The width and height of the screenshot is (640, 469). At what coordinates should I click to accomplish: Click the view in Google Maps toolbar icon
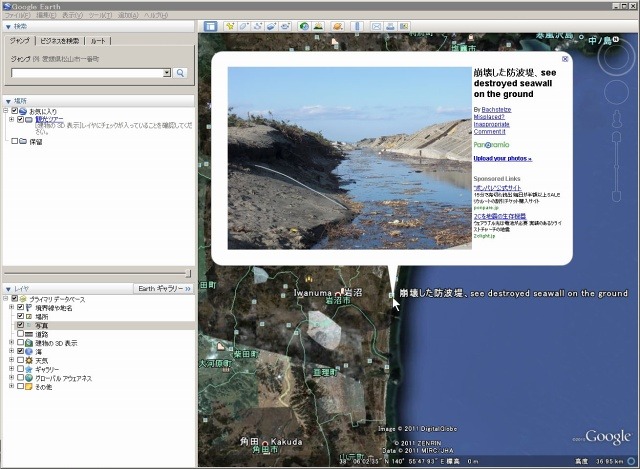pyautogui.click(x=404, y=27)
